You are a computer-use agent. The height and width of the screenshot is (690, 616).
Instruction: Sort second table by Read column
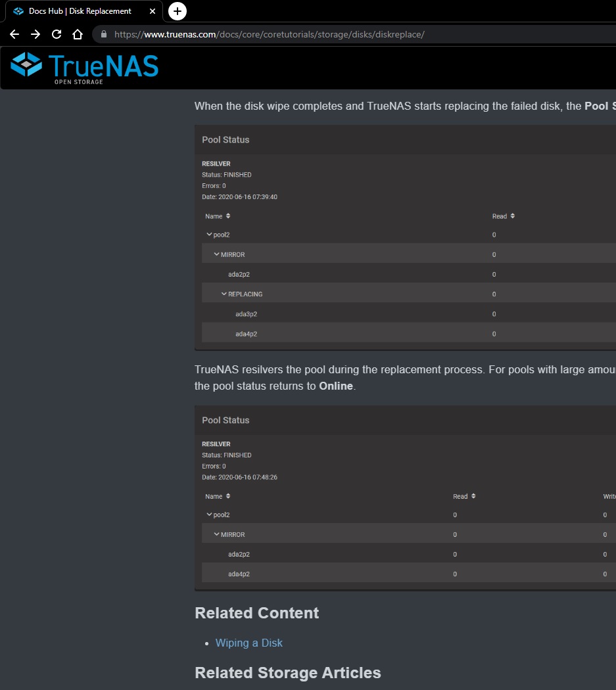(x=473, y=496)
